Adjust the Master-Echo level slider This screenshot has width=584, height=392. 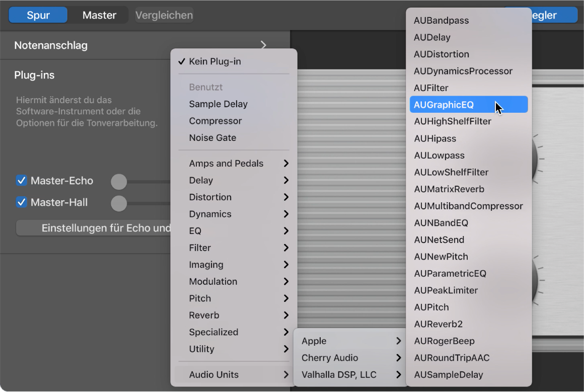(119, 181)
